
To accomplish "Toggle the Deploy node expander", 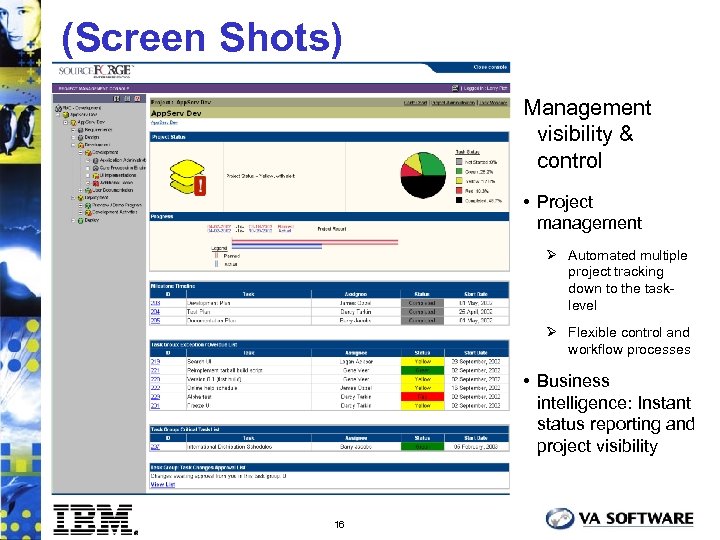I will click(73, 220).
